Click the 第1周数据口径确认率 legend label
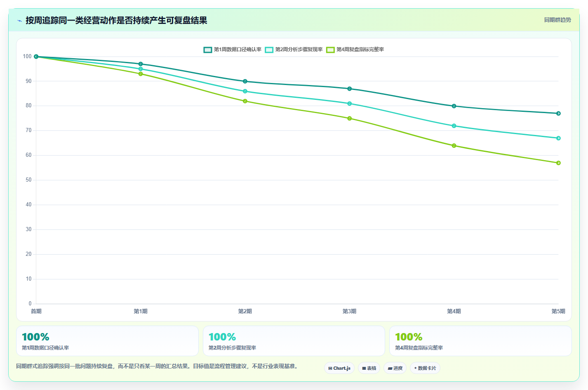 [x=238, y=50]
